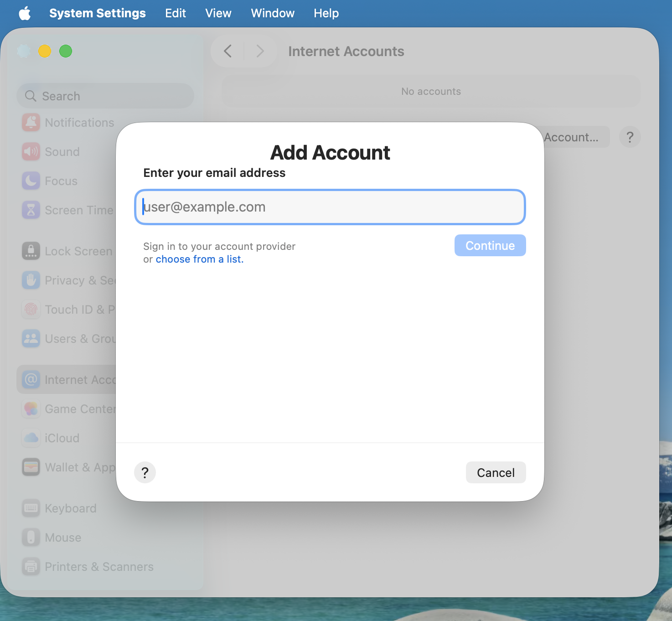Open iCloud settings
672x621 pixels.
coord(62,438)
